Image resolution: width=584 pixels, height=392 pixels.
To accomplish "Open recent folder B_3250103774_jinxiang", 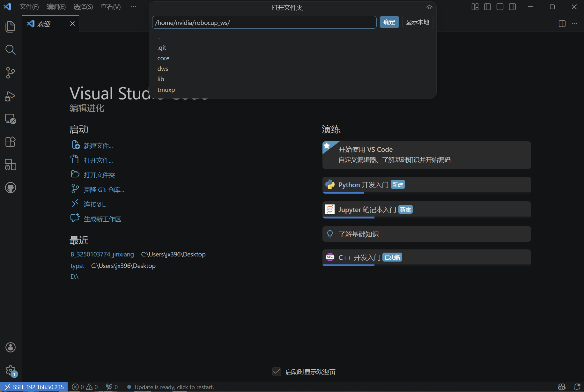I will [102, 254].
